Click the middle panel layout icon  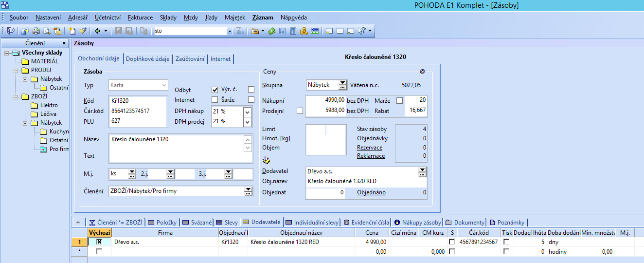click(340, 31)
